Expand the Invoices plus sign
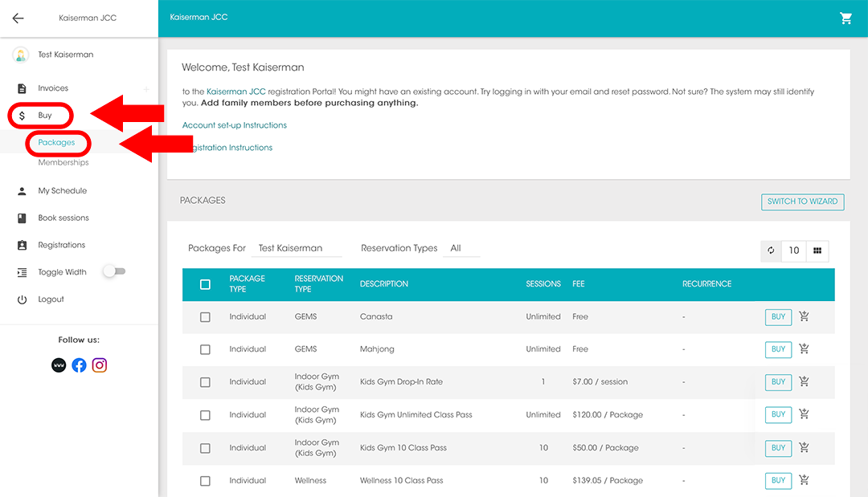Screen dimensions: 868x497 click(145, 88)
